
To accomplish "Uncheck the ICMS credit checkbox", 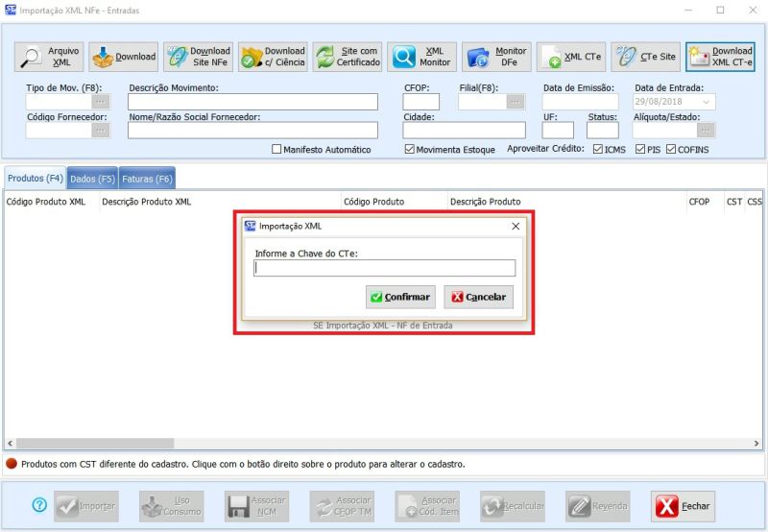I will [598, 150].
